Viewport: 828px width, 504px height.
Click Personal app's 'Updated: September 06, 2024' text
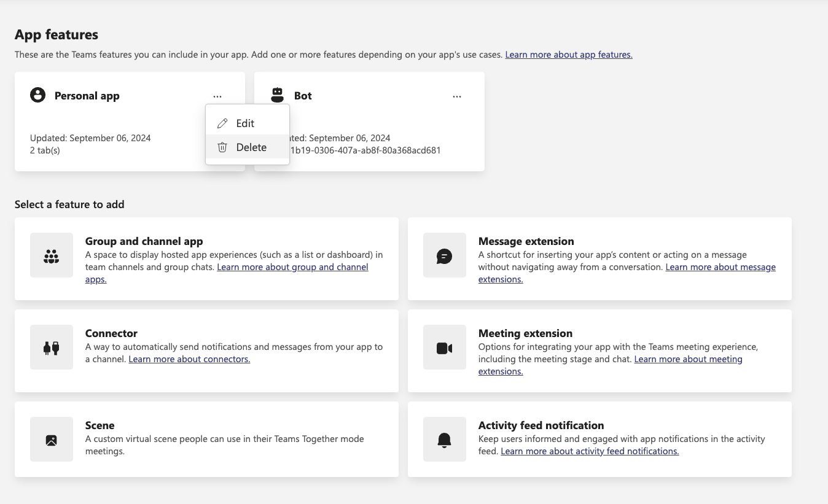90,138
